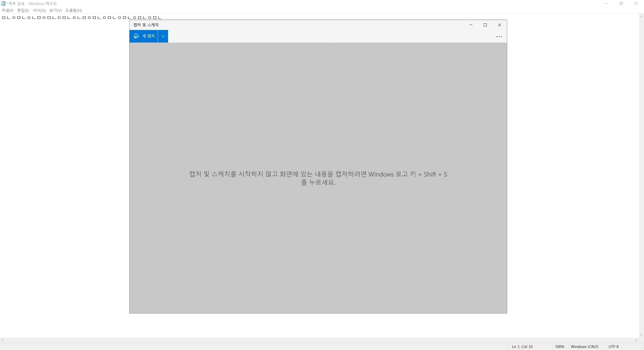Click the horizontal scrollbar's right arrow
This screenshot has height=350, width=644.
tap(636, 340)
